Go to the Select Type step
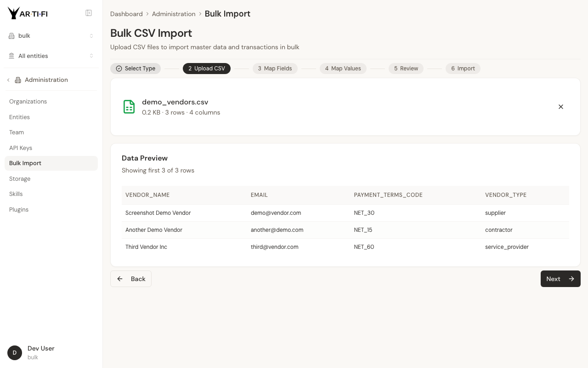 136,69
